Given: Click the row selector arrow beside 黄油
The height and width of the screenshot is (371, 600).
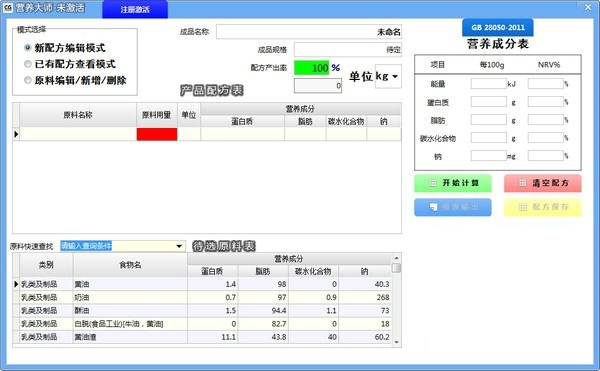Looking at the screenshot, I should click(16, 284).
